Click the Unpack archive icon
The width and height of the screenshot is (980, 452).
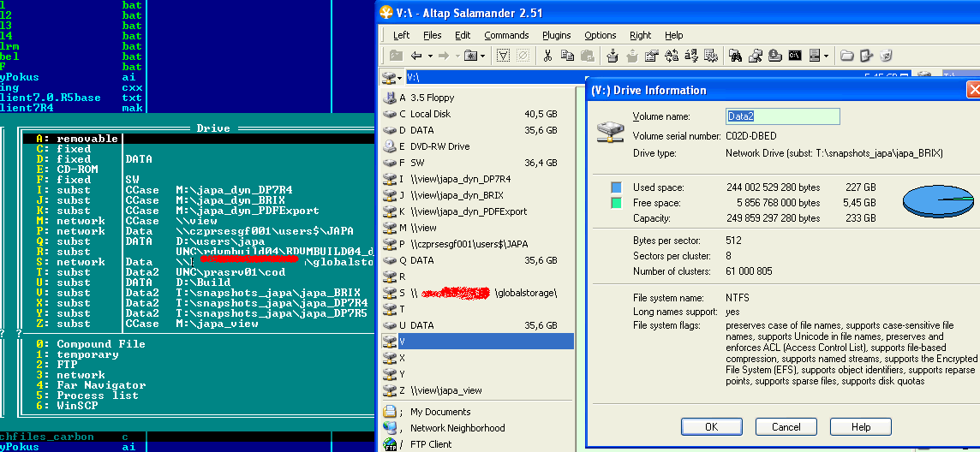pyautogui.click(x=632, y=56)
